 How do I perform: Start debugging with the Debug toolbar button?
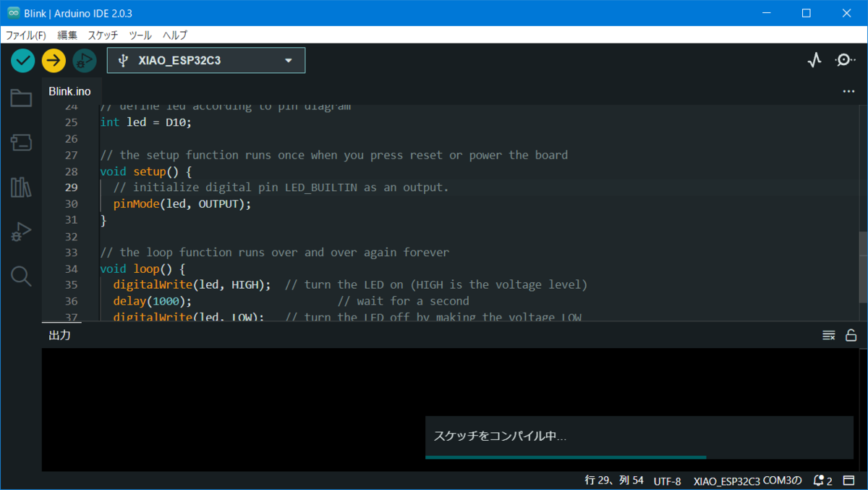pyautogui.click(x=84, y=60)
